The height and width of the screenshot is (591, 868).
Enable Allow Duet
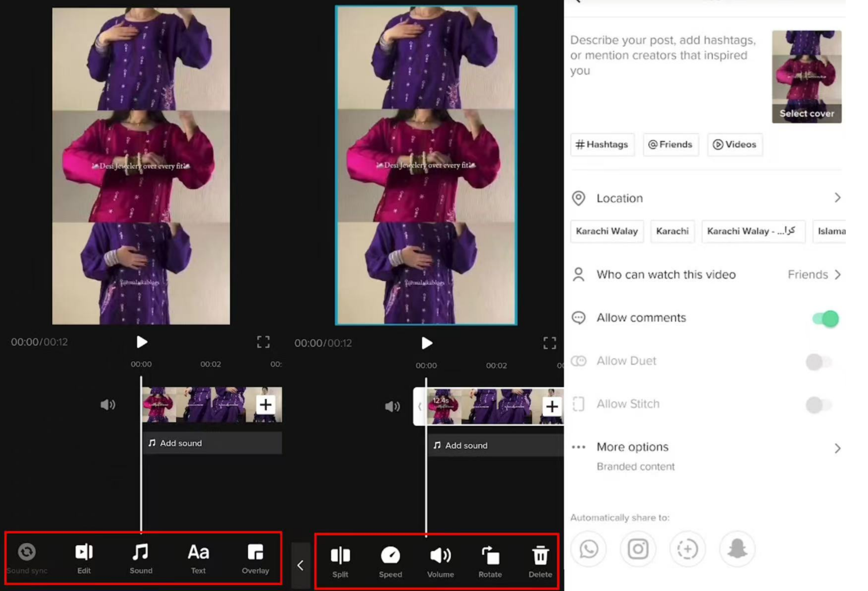pyautogui.click(x=819, y=361)
